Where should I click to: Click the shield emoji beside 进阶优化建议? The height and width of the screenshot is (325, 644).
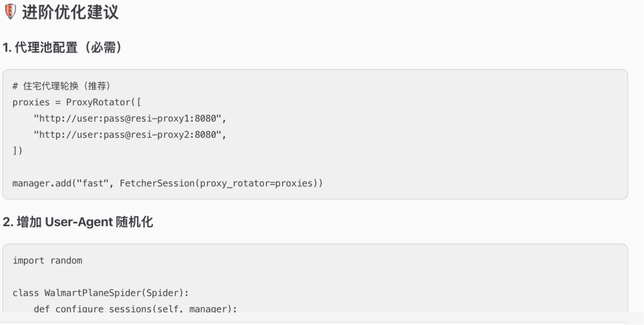pyautogui.click(x=10, y=11)
